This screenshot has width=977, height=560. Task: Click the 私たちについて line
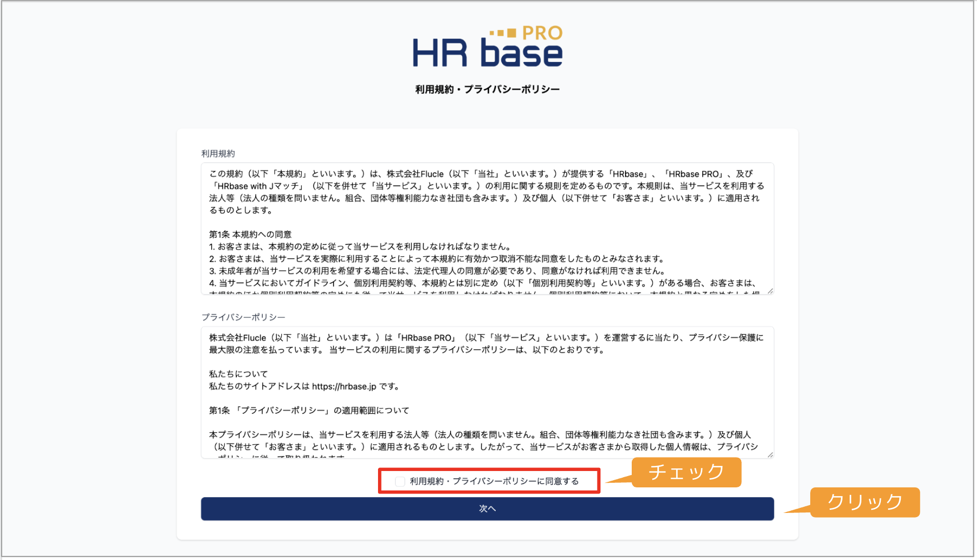click(238, 374)
